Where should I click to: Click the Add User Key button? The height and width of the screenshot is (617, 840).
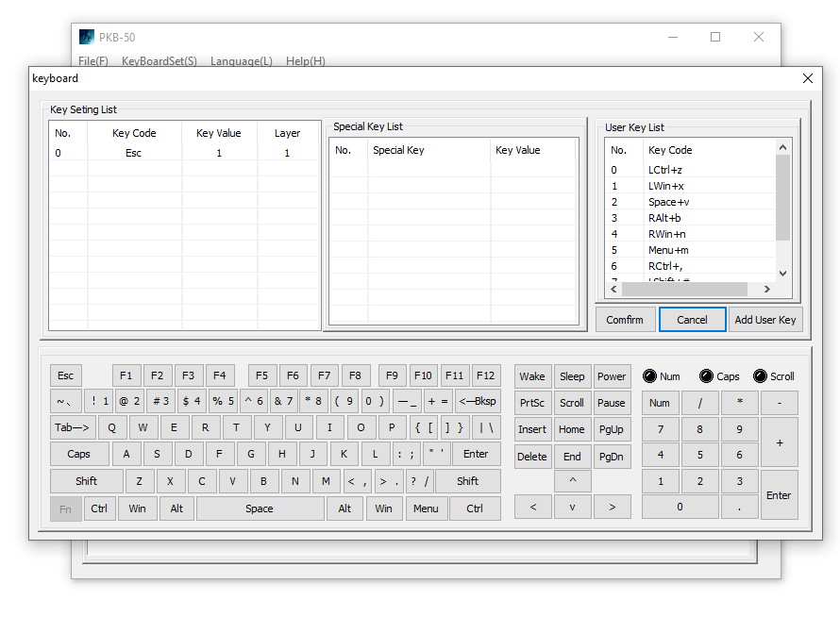point(764,320)
